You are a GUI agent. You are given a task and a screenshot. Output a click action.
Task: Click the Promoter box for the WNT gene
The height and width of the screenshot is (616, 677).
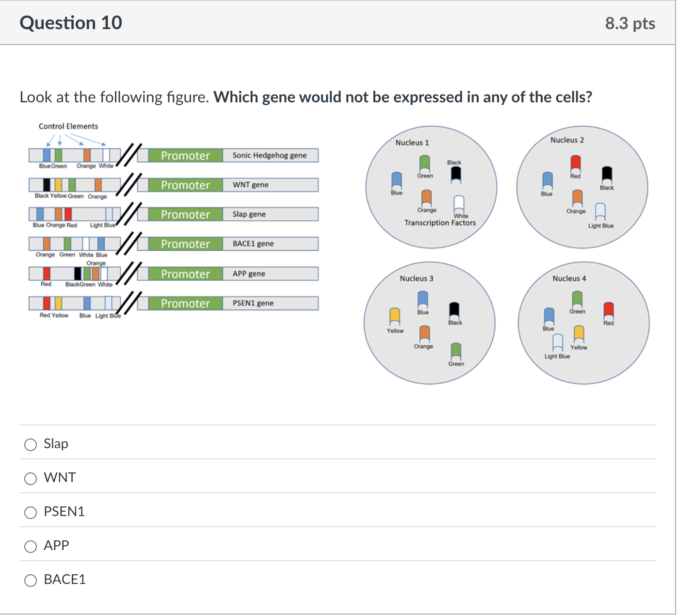pyautogui.click(x=185, y=185)
